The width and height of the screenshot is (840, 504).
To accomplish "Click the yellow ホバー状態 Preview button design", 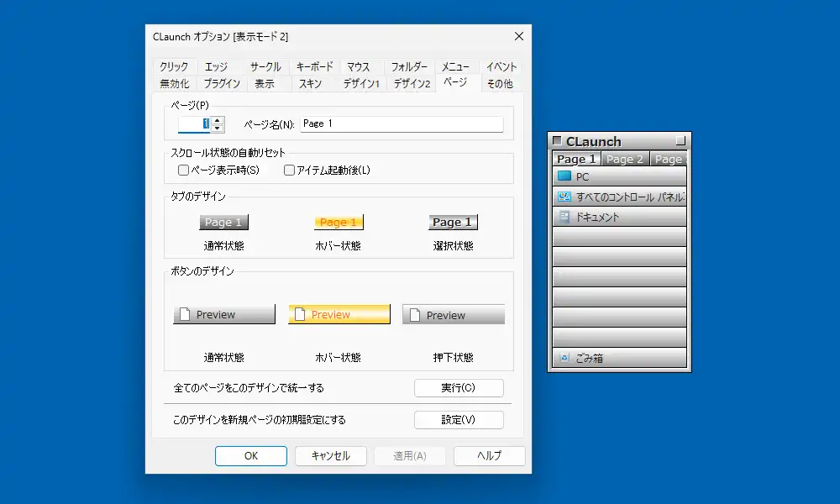I will [339, 314].
